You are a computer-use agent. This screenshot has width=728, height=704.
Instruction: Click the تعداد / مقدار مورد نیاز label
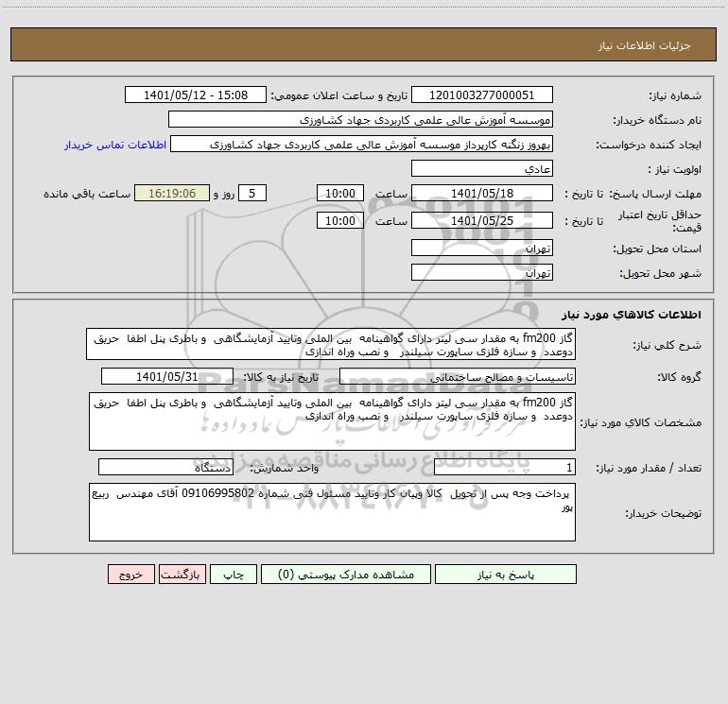[x=649, y=468]
